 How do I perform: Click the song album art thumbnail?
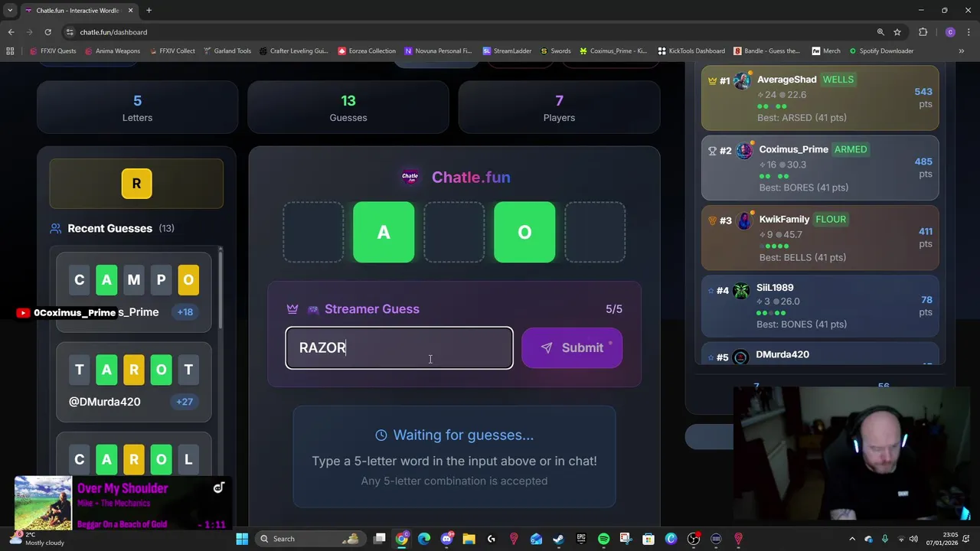(43, 503)
